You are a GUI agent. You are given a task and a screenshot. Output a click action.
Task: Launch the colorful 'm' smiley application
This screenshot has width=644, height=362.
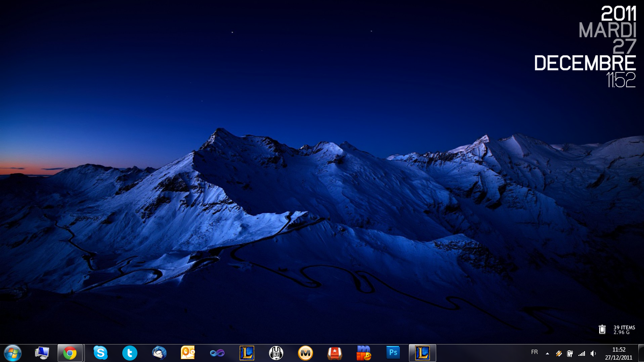click(x=364, y=353)
